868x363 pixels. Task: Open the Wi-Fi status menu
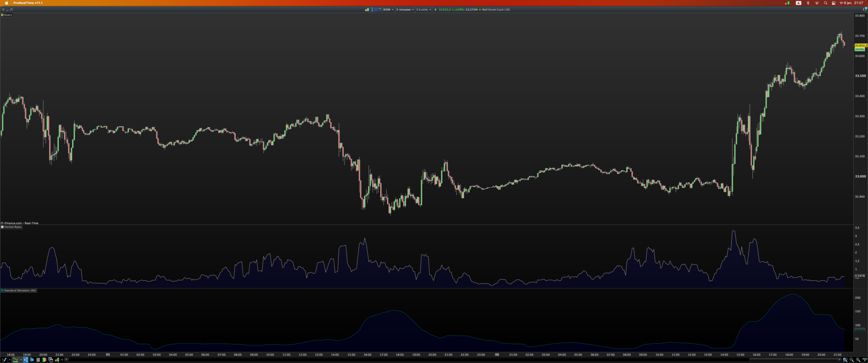pyautogui.click(x=817, y=3)
